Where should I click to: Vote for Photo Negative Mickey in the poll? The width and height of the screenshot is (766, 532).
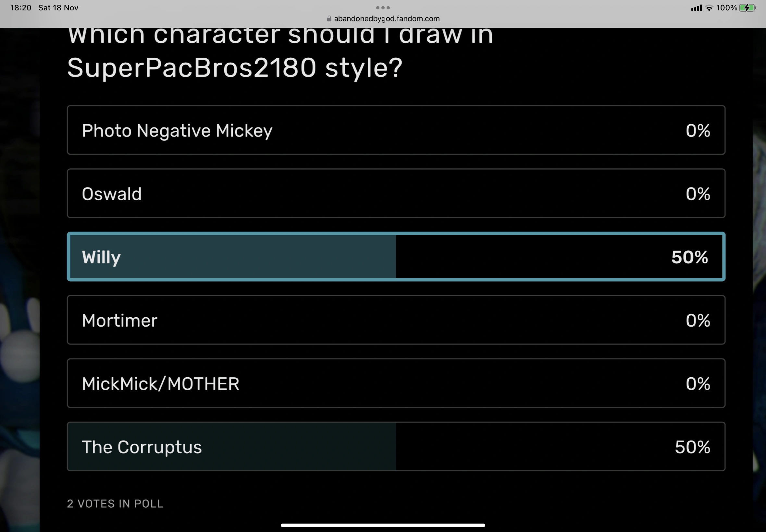click(396, 130)
